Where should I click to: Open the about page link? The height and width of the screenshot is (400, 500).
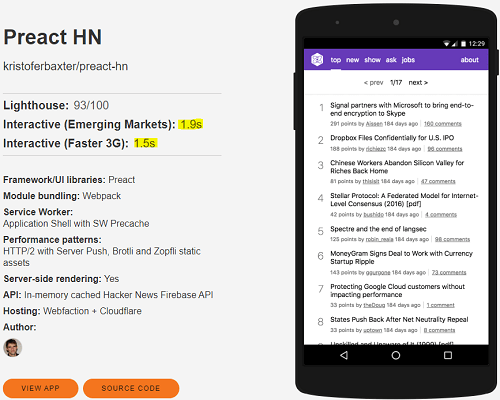469,60
